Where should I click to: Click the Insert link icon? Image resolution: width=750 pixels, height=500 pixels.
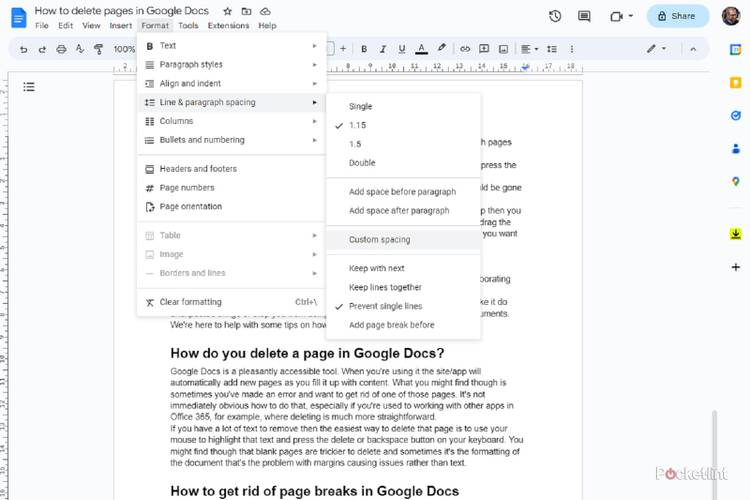pos(465,49)
